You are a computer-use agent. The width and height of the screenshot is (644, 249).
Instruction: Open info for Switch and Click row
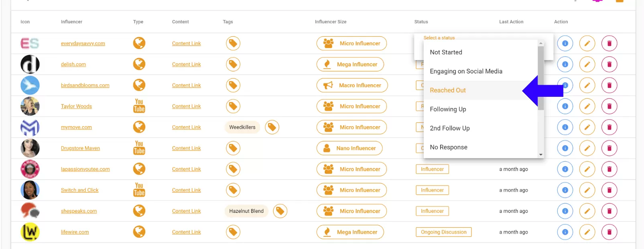[565, 190]
